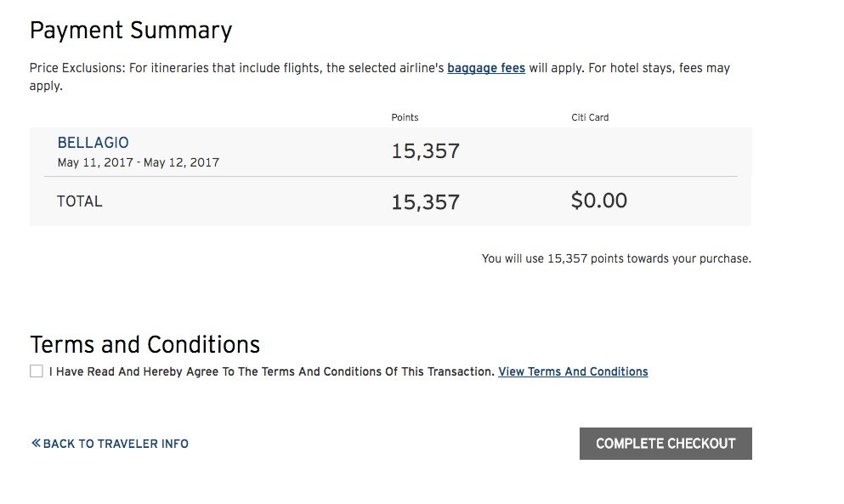Click the Terms and Conditions heading
Viewport: 844px width, 504px height.
(x=145, y=344)
